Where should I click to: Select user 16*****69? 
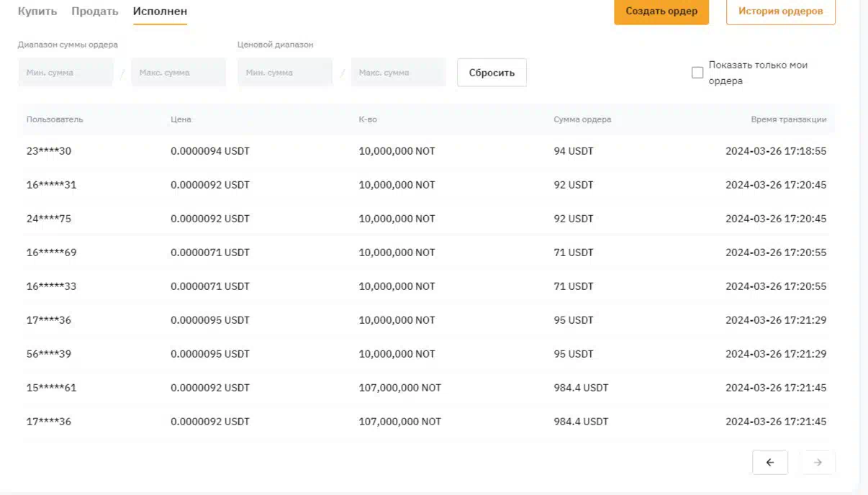(51, 253)
